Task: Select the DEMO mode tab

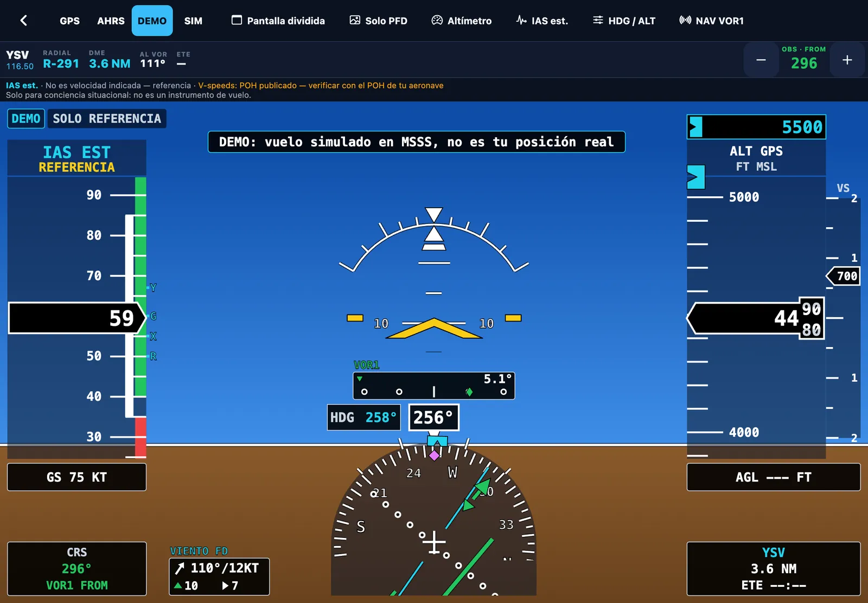Action: coord(152,21)
